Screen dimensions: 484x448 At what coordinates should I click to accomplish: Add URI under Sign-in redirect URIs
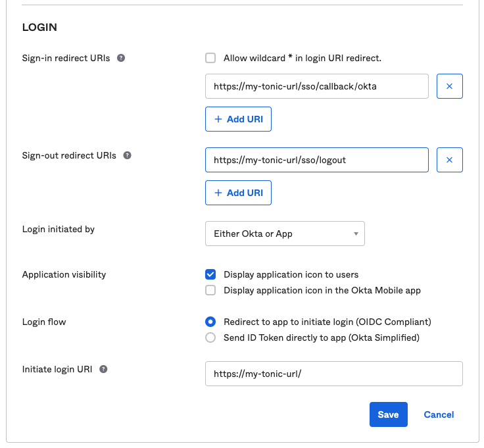[x=238, y=119]
